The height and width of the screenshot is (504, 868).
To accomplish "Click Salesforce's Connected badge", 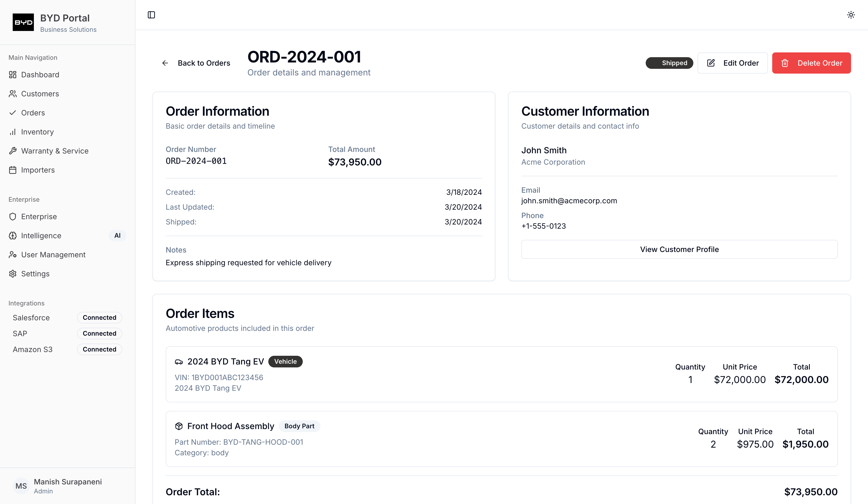I will pos(100,318).
